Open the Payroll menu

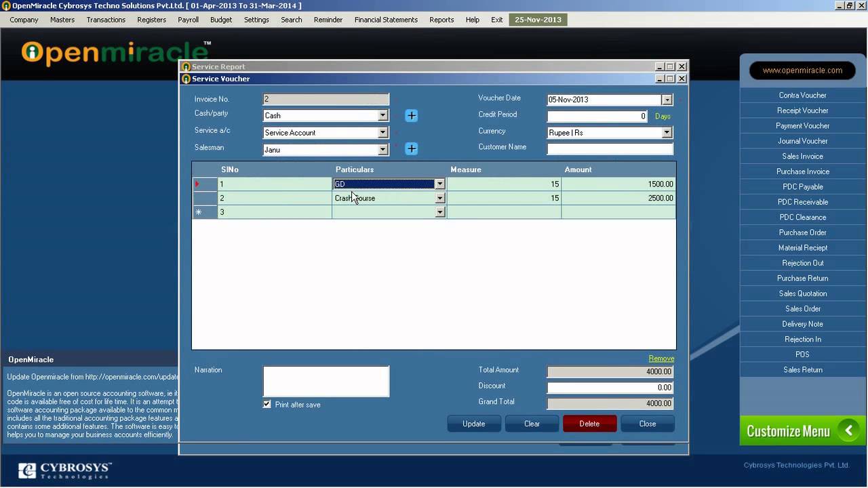188,20
